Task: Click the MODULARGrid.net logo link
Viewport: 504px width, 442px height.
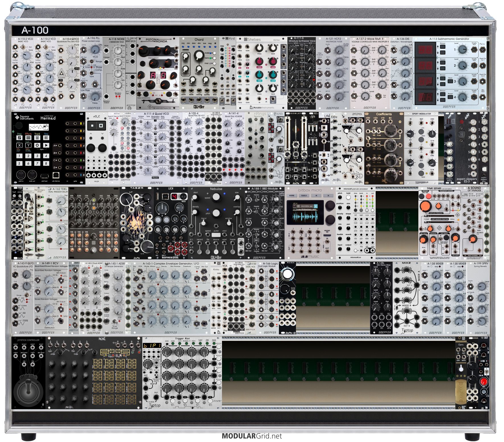Action: point(252,436)
